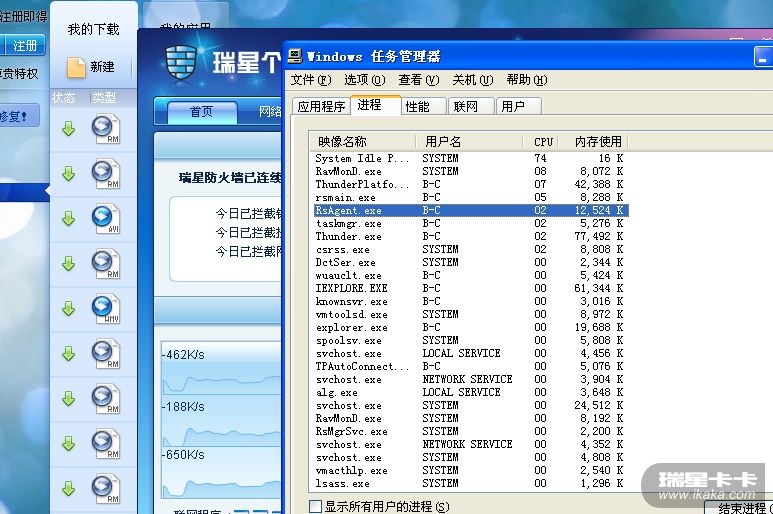Image resolution: width=773 pixels, height=514 pixels.
Task: Sort processes by CPU column header
Action: pos(541,142)
